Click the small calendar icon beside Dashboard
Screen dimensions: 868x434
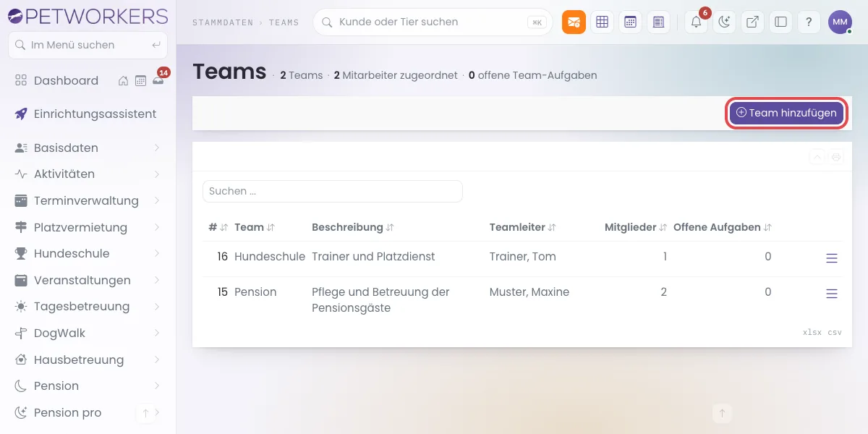(140, 81)
